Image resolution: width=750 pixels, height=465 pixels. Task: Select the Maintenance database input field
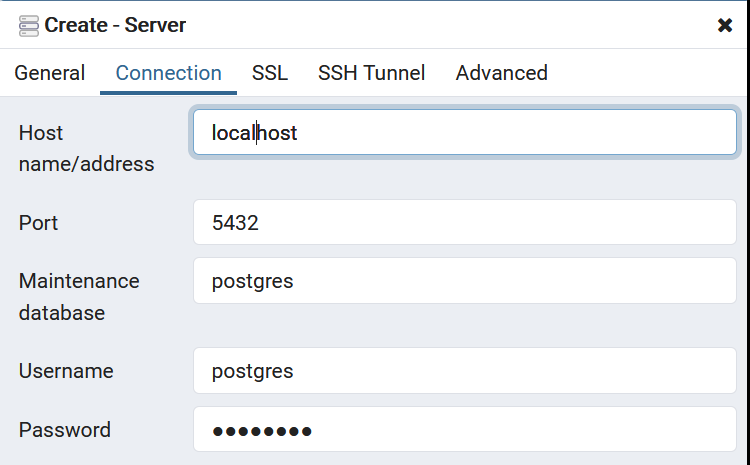(465, 281)
